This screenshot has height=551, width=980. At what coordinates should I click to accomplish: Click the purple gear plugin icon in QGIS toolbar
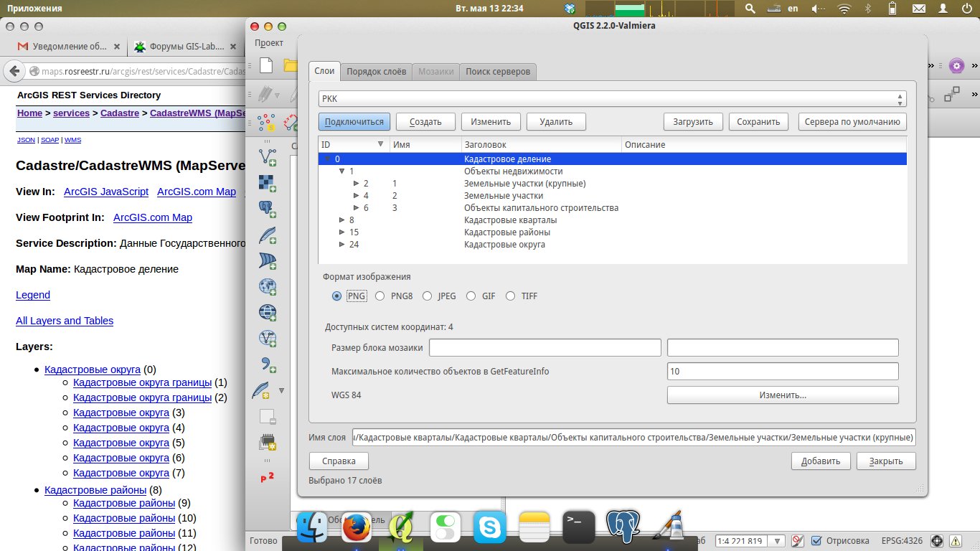tap(956, 66)
